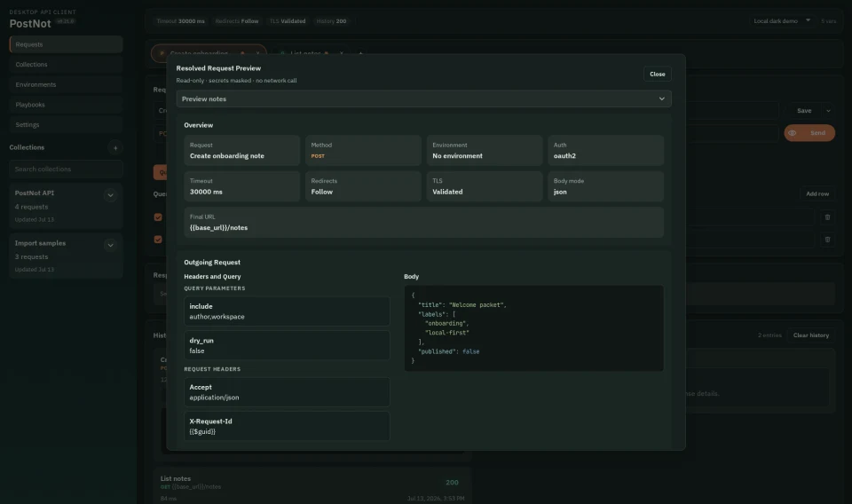Image resolution: width=852 pixels, height=504 pixels.
Task: Click the Accept request header row
Action: click(287, 392)
